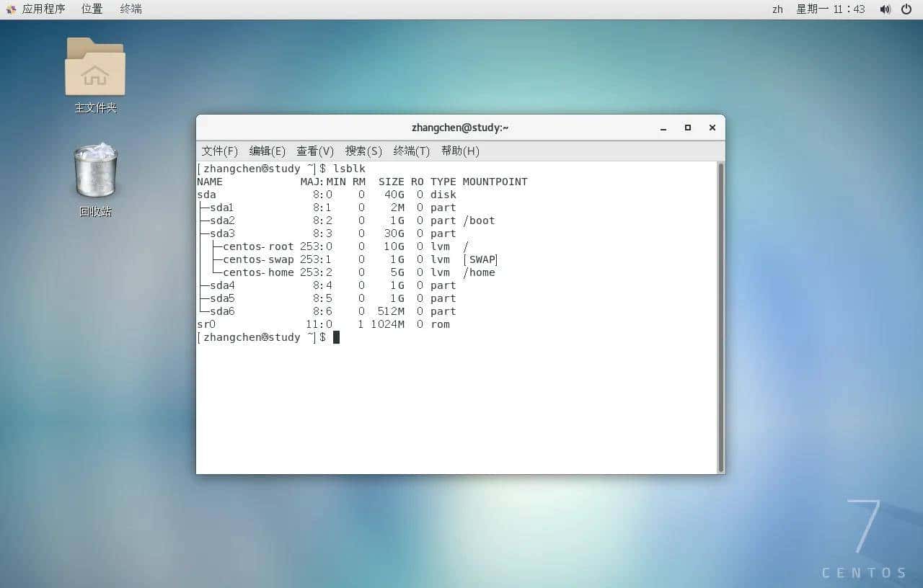The width and height of the screenshot is (923, 588).
Task: Click the 512M size value
Action: tap(391, 311)
